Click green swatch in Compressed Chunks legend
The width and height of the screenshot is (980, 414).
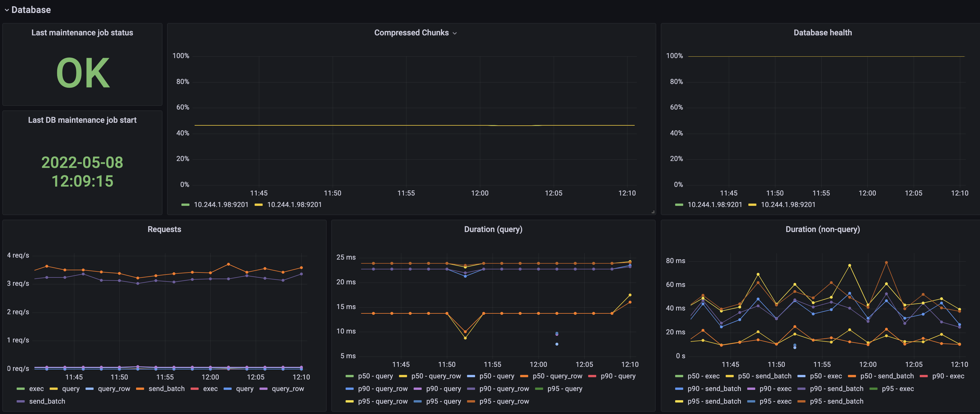pos(185,205)
